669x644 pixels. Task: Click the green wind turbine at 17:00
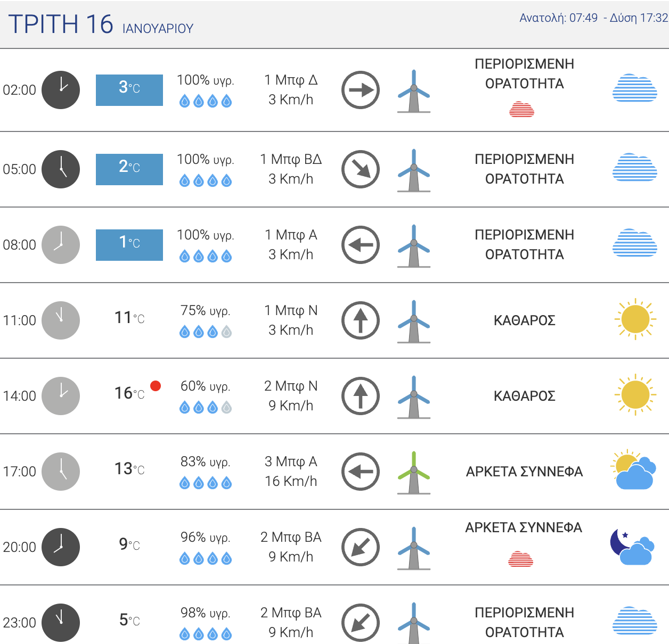click(x=414, y=473)
